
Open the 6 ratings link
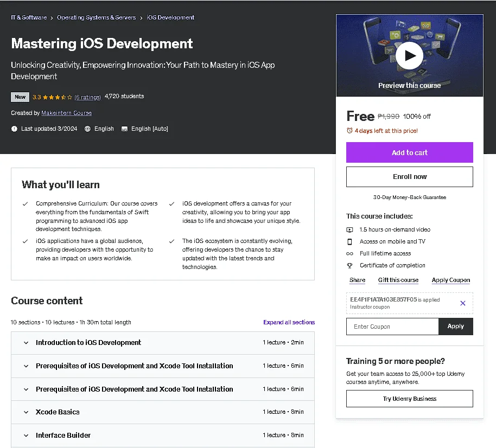[x=87, y=97]
